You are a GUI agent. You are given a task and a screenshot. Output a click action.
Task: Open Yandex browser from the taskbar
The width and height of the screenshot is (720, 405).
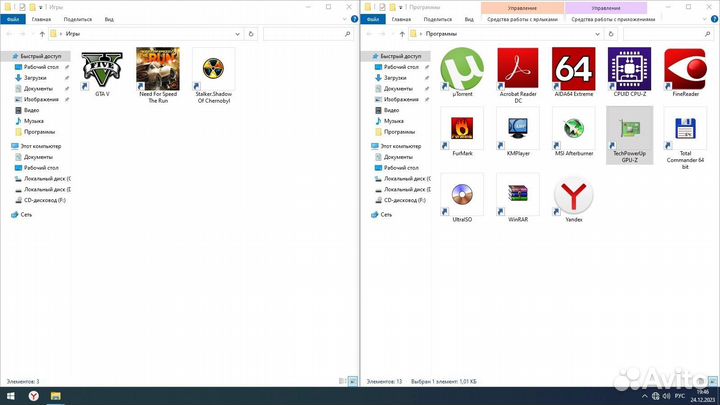pyautogui.click(x=34, y=396)
